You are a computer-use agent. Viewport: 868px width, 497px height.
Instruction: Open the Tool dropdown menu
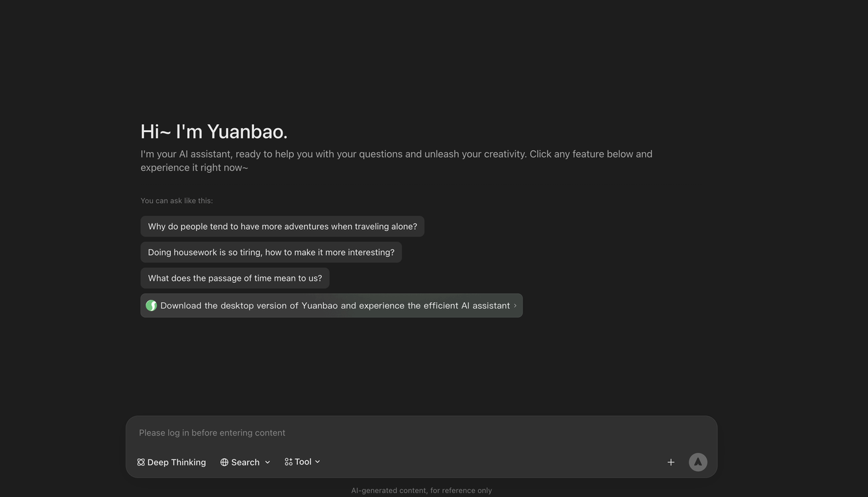pos(317,461)
